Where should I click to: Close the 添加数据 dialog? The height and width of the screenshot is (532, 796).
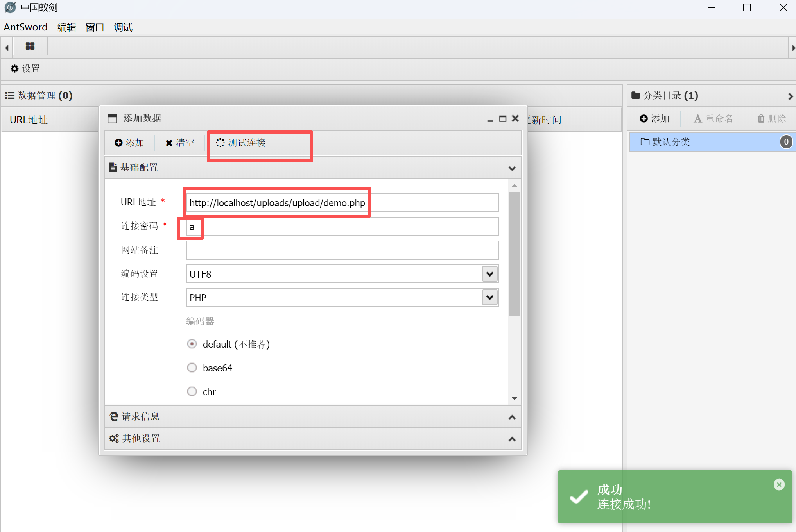[x=515, y=118]
